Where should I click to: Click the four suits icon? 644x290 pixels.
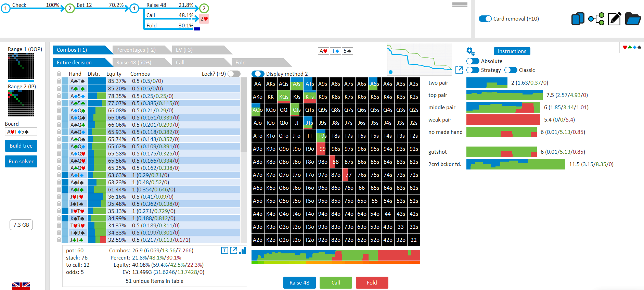pos(632,47)
